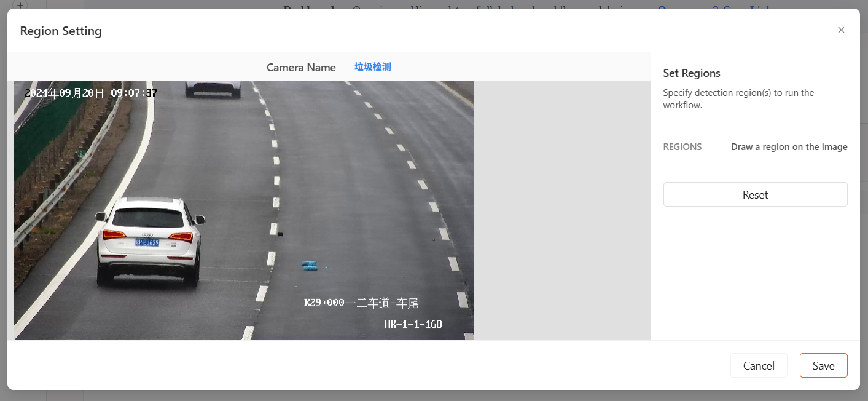Reset the drawn regions

[755, 194]
